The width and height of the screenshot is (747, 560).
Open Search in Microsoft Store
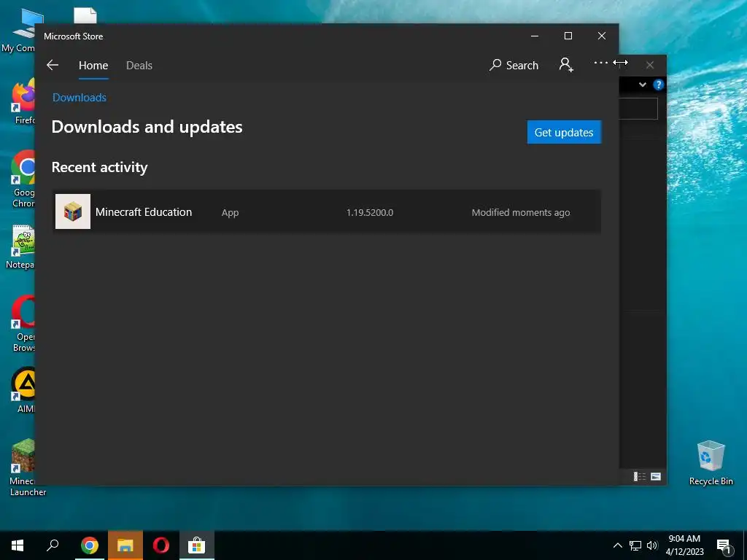[514, 65]
